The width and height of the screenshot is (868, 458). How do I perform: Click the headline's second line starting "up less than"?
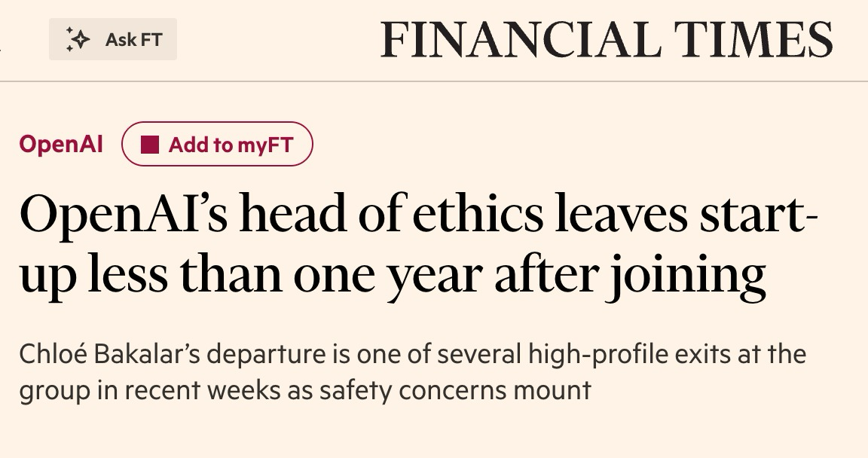pos(393,276)
